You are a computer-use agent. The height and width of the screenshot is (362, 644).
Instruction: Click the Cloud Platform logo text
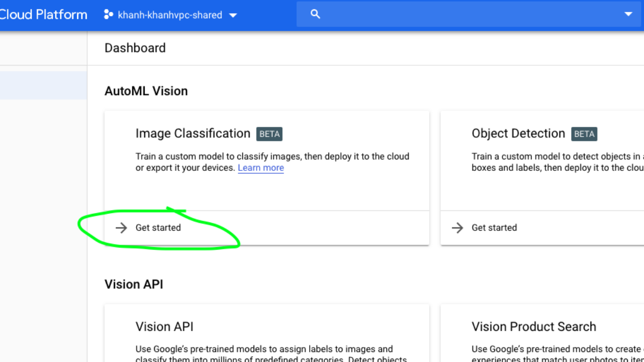click(43, 15)
